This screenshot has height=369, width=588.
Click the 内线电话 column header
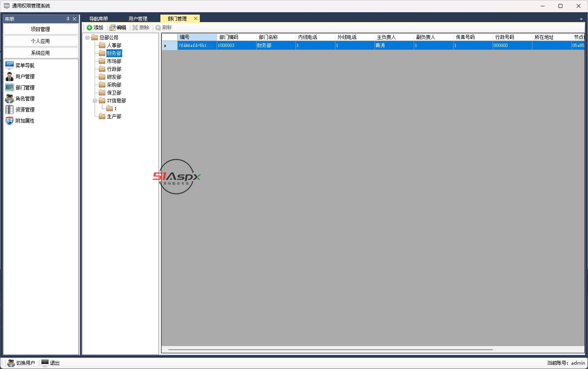coord(315,37)
